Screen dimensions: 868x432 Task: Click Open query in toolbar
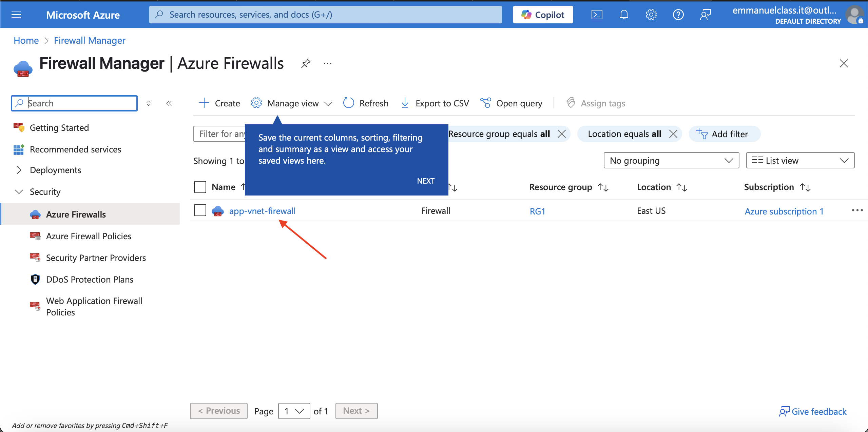512,103
